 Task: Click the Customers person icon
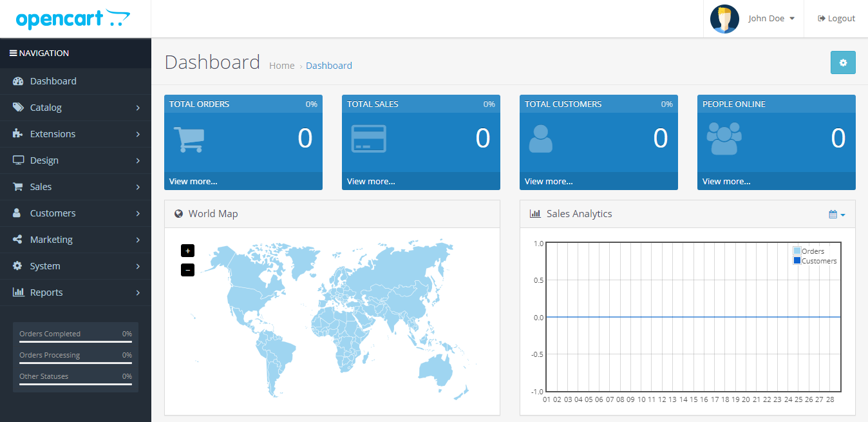16,213
